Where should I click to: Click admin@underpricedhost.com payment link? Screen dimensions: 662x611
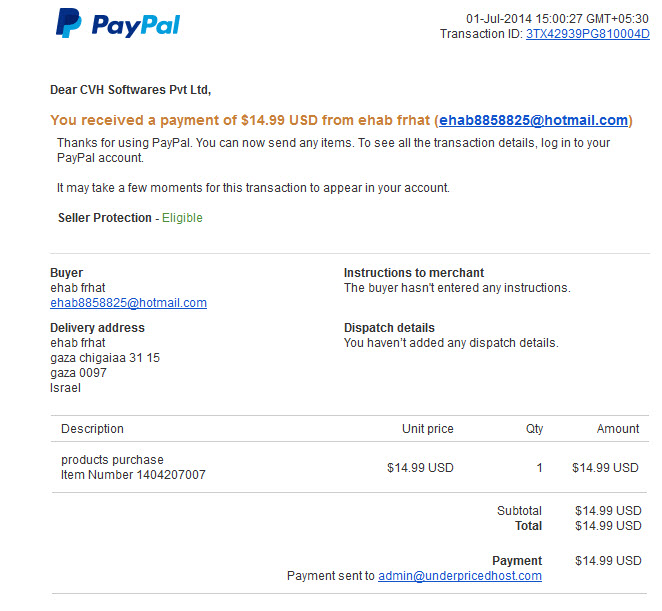460,576
